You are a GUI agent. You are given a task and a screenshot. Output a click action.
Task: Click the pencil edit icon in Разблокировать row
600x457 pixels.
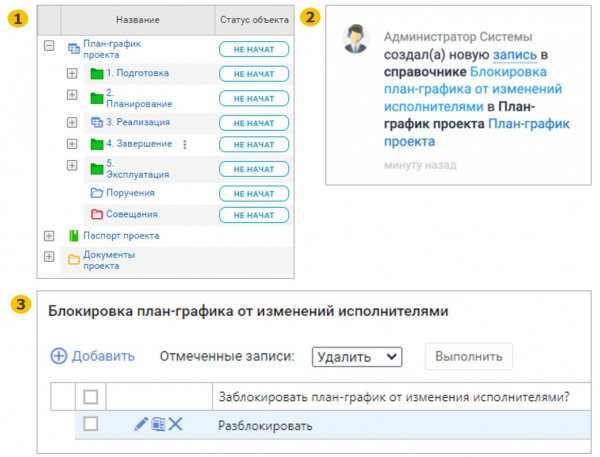tap(141, 425)
